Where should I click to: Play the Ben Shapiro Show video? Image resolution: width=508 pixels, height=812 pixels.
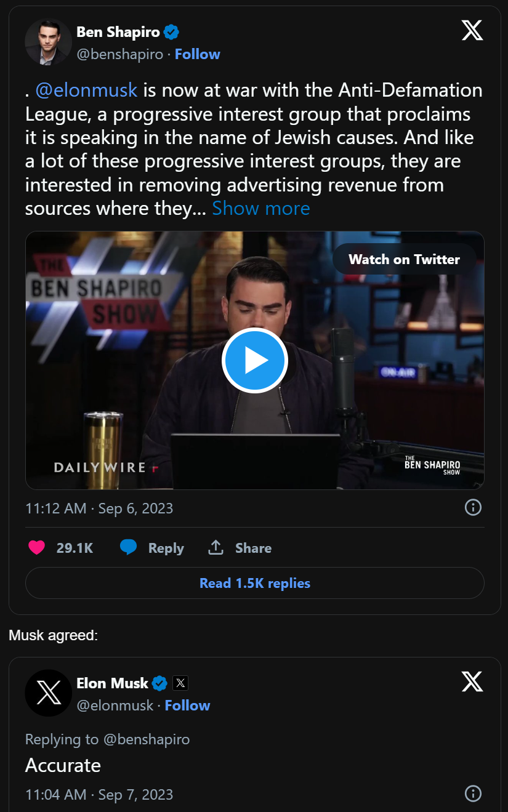click(254, 360)
